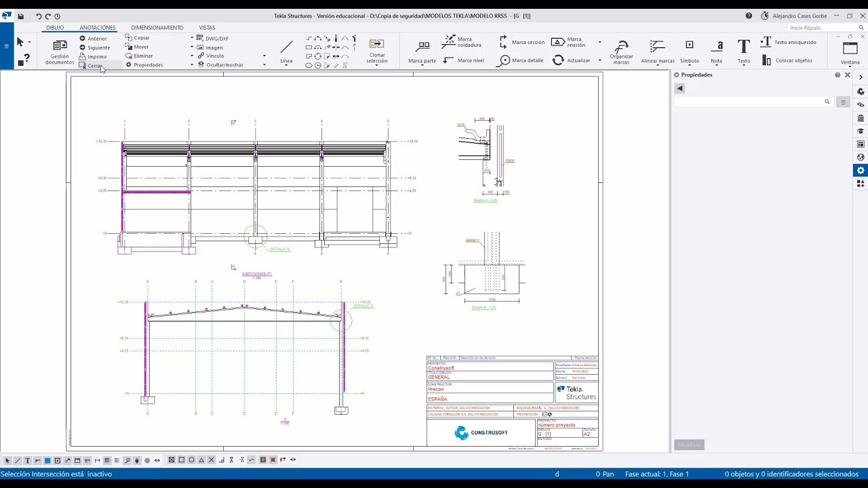868x488 pixels.
Task: Insert DWG/DXF file
Action: click(x=213, y=39)
